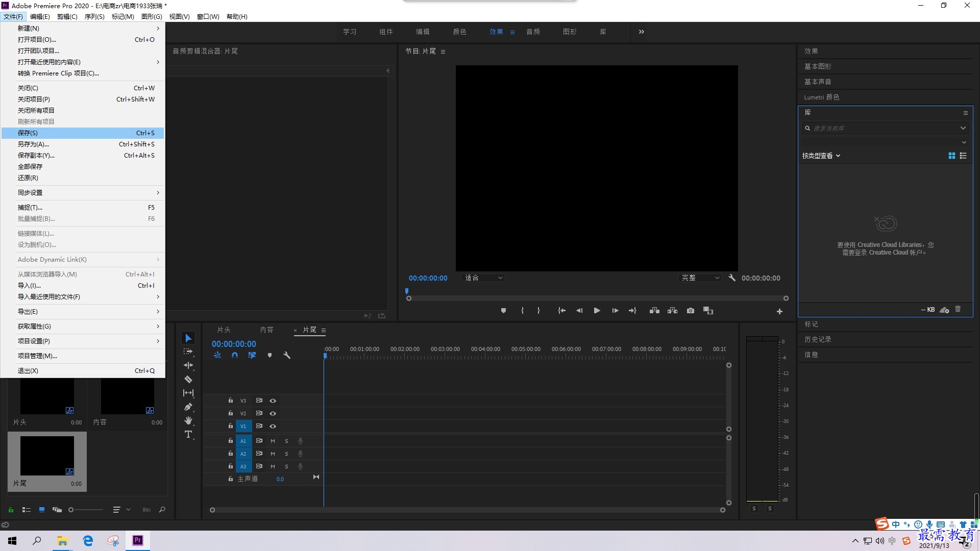Viewport: 980px width, 551px height.
Task: Select the Slip tool
Action: coord(188,393)
